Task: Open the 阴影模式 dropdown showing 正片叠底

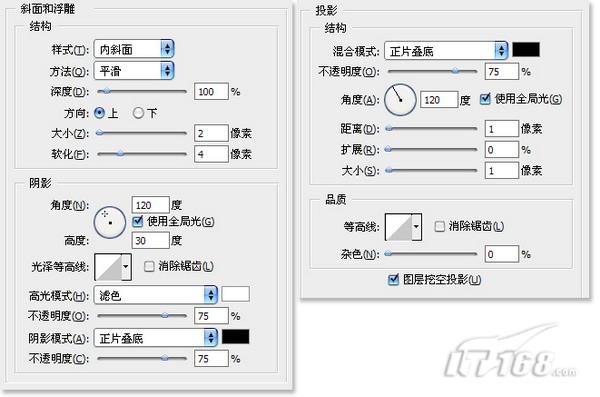Action: tap(156, 338)
